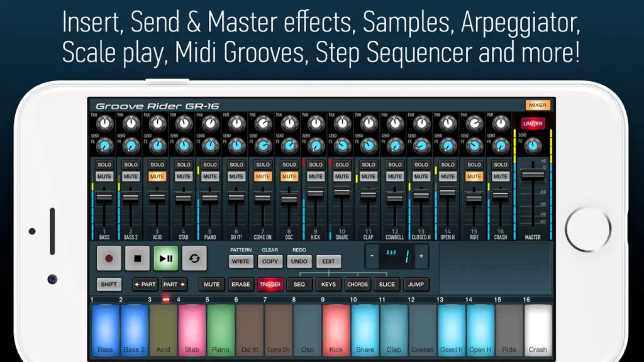Increase bar count with plus button
This screenshot has width=644, height=362.
coord(421,256)
